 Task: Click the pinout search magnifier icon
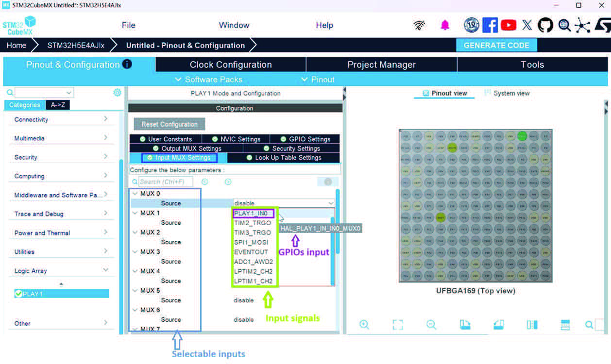pyautogui.click(x=589, y=325)
